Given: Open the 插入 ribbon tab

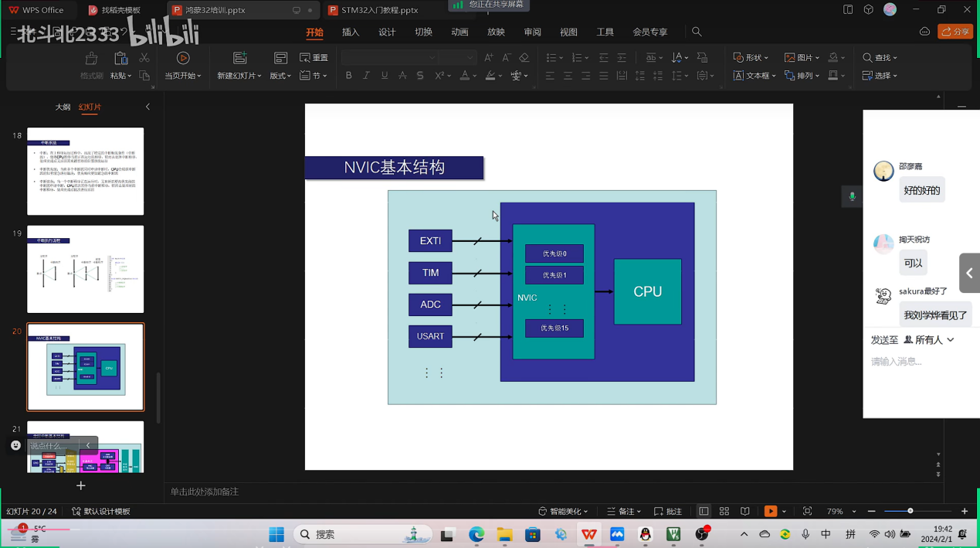Looking at the screenshot, I should [x=351, y=32].
